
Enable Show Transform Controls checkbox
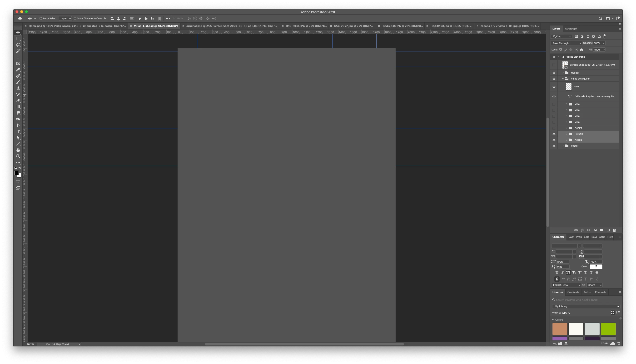(x=75, y=19)
